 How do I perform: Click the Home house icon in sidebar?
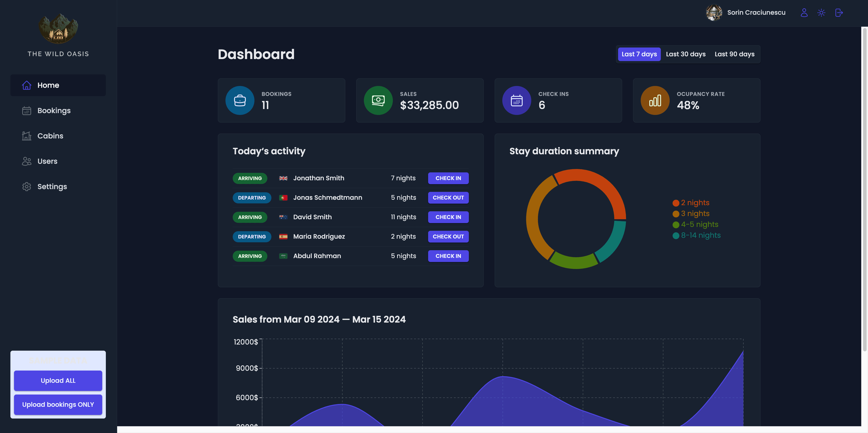point(27,85)
